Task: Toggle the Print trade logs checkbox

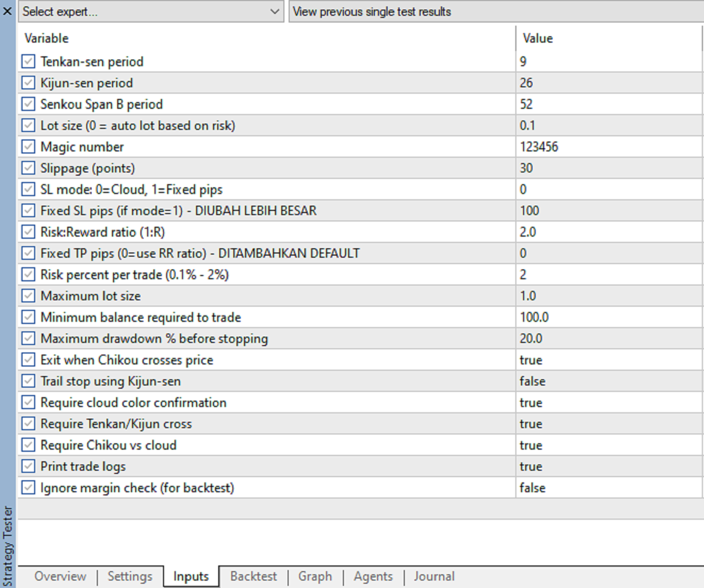Action: (28, 466)
